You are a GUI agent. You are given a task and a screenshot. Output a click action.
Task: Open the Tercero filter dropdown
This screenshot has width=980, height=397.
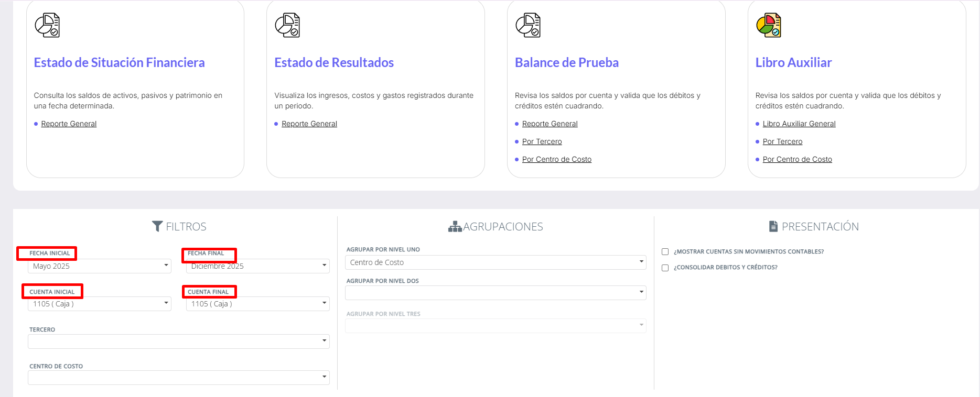click(x=178, y=341)
